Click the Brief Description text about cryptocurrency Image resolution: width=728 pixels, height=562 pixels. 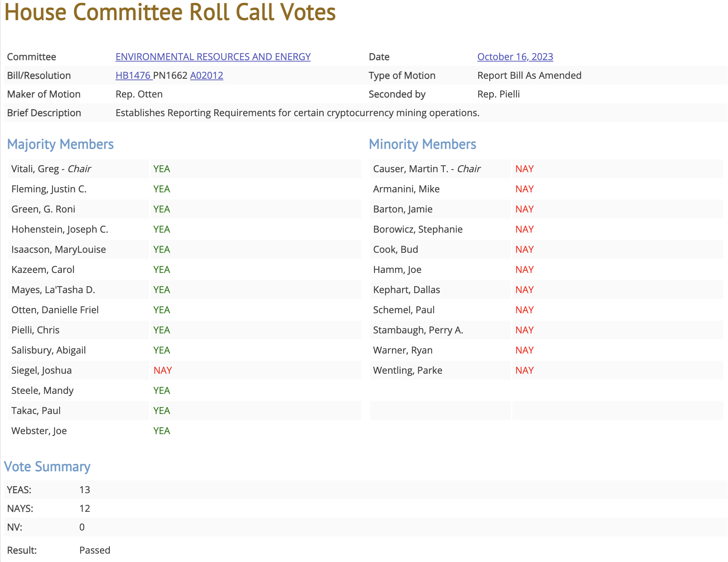point(297,113)
